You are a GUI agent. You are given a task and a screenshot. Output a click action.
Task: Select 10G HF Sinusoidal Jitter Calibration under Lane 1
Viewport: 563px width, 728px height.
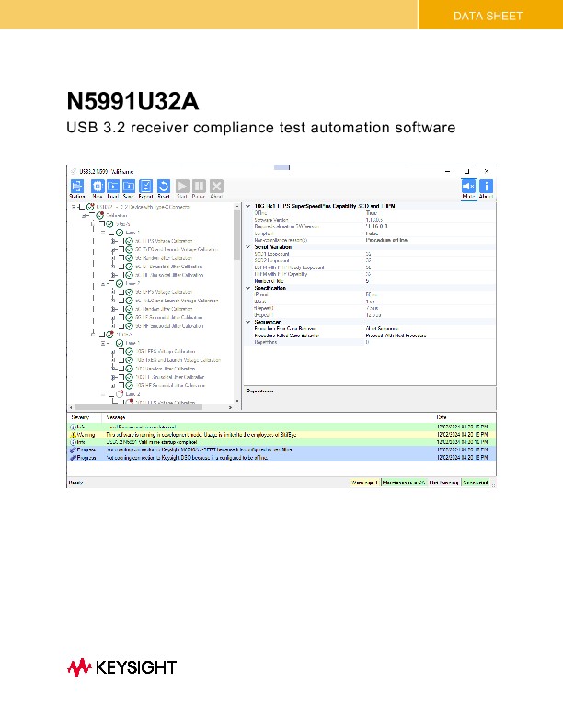click(x=170, y=385)
